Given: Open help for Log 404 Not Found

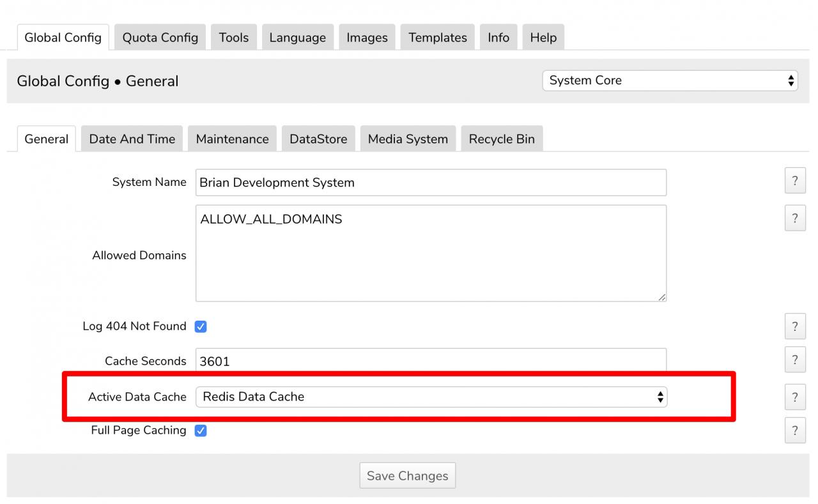Looking at the screenshot, I should click(x=794, y=326).
